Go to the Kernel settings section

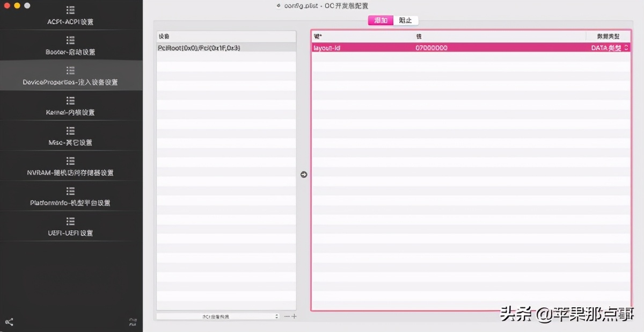70,106
